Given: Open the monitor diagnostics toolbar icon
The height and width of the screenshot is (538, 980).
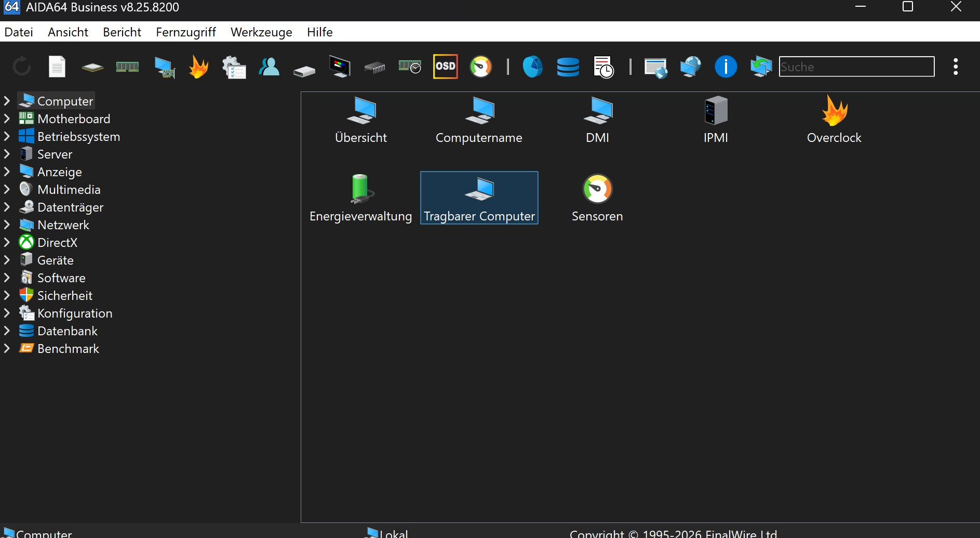Looking at the screenshot, I should (340, 67).
